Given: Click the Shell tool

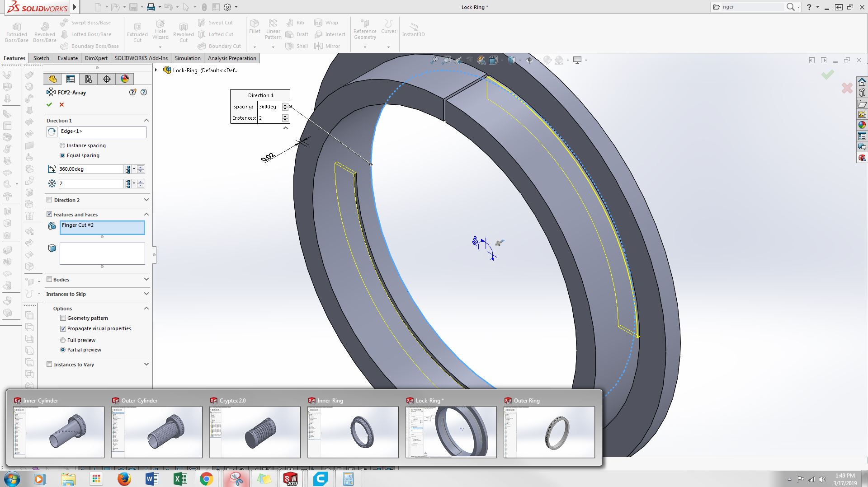Looking at the screenshot, I should click(297, 46).
